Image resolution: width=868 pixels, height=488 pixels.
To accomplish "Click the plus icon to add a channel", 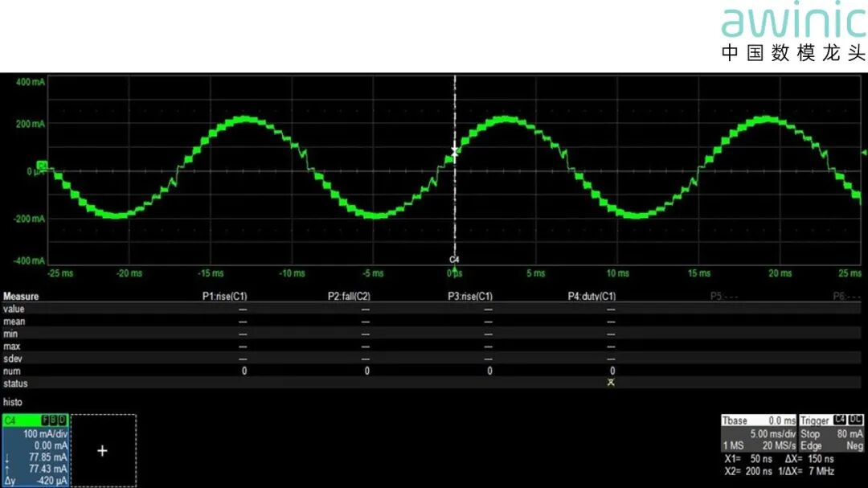I will [102, 451].
